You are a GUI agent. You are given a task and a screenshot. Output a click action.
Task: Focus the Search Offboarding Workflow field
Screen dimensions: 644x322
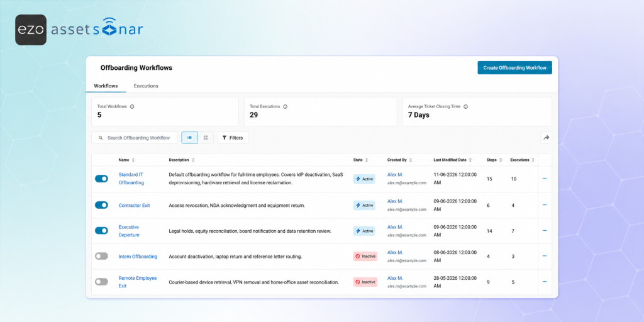pos(135,138)
